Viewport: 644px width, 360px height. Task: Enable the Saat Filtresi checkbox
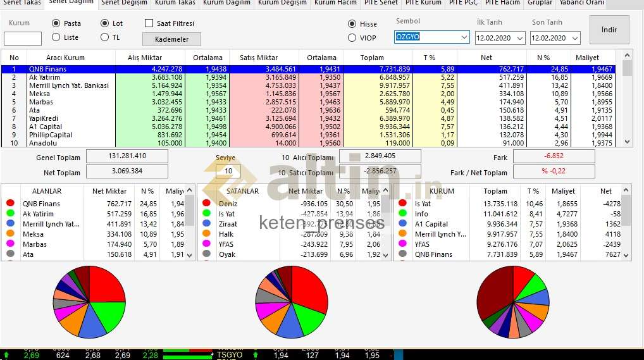149,23
